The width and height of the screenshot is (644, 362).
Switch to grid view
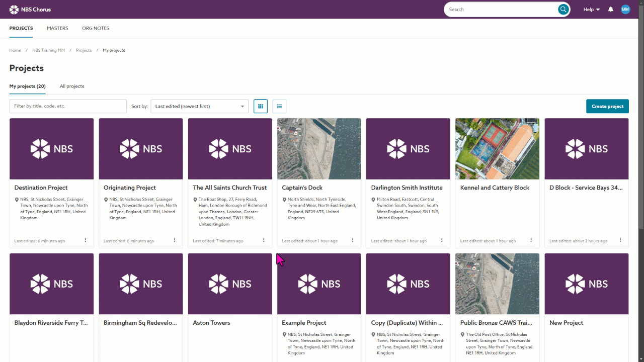tap(261, 106)
